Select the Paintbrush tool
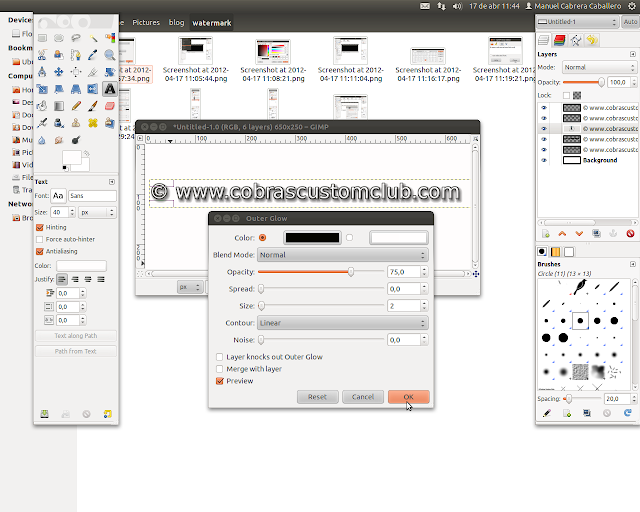 [x=93, y=106]
